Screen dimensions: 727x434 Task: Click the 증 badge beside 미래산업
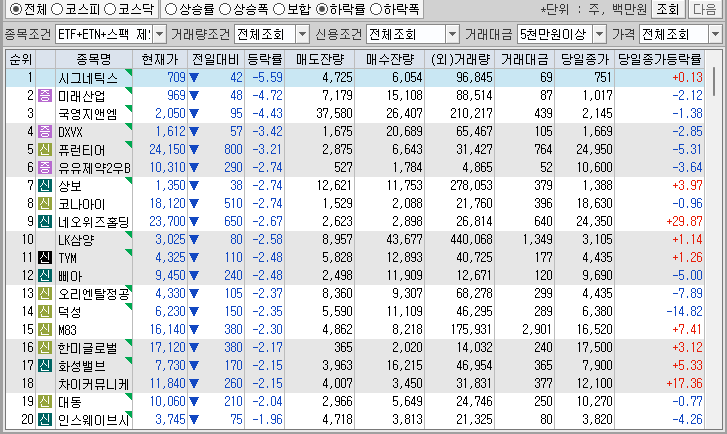click(x=45, y=96)
